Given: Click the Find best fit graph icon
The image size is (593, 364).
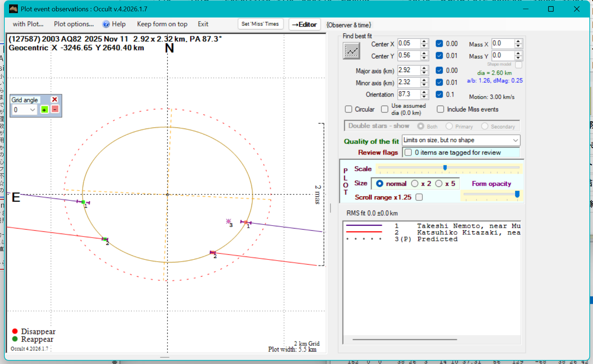Looking at the screenshot, I should [x=351, y=51].
